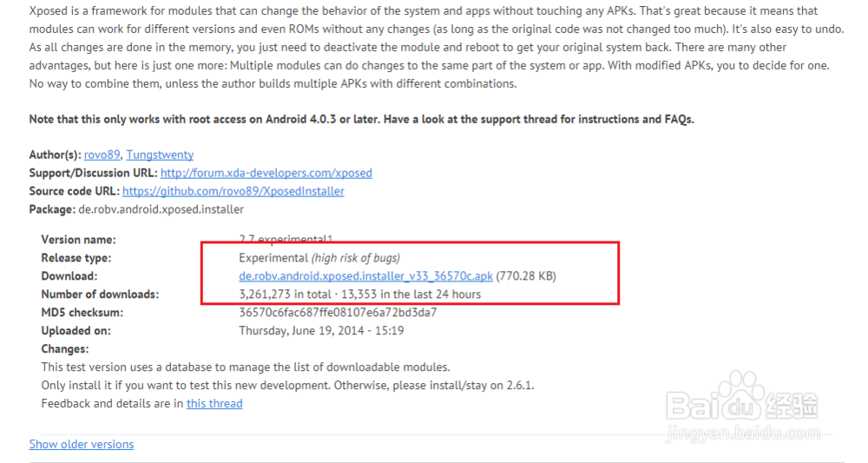
Task: Click the "Release type:" label
Action: [76, 258]
